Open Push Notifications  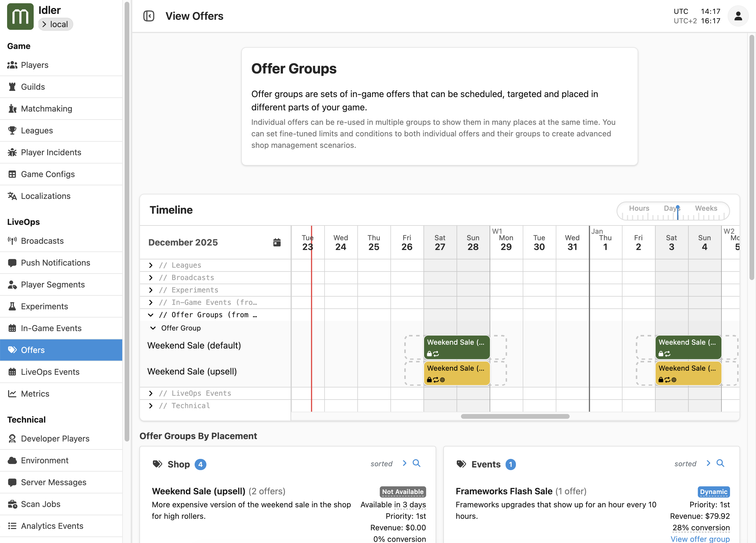(55, 263)
